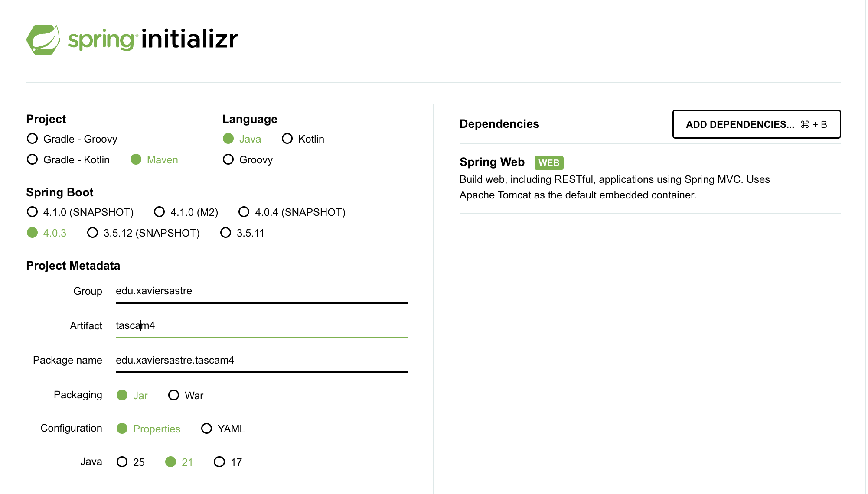The height and width of the screenshot is (494, 868).
Task: Open the Add Dependencies dialog
Action: (x=756, y=124)
